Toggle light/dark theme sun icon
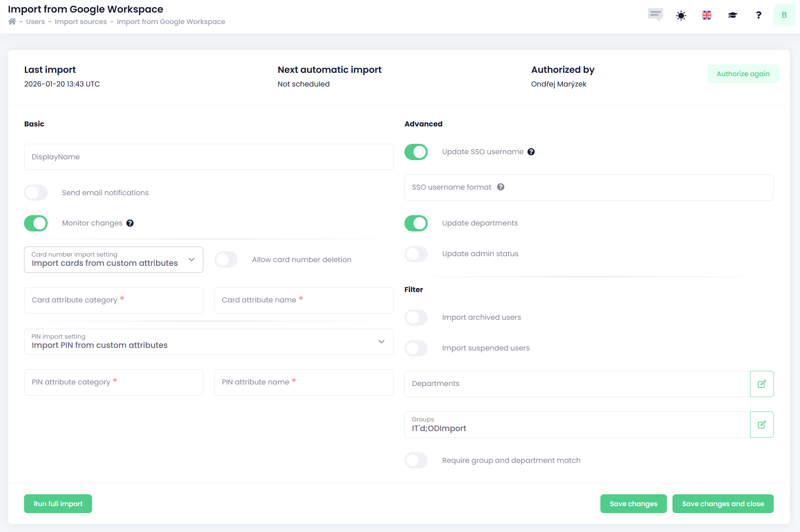800x532 pixels. click(681, 15)
